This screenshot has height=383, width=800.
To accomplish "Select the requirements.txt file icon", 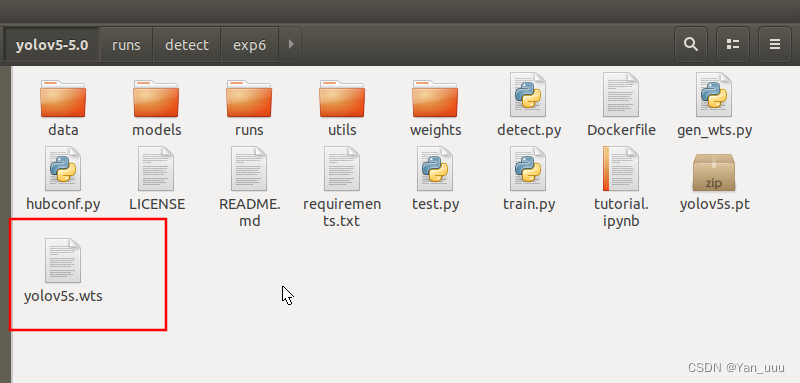I will tap(342, 169).
